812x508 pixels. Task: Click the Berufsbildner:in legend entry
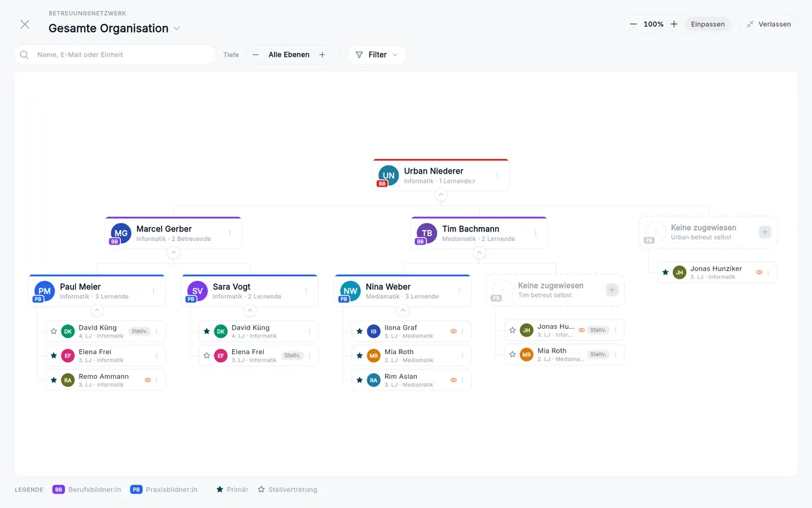tap(86, 489)
